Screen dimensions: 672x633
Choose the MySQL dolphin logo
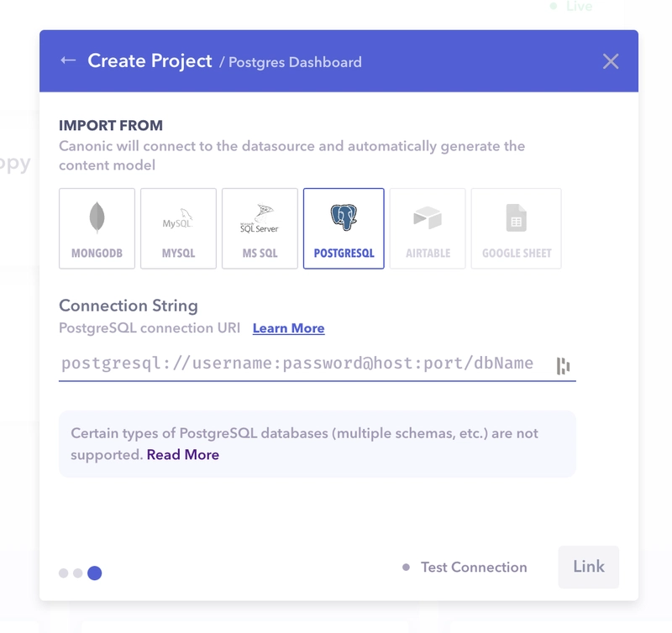click(178, 218)
